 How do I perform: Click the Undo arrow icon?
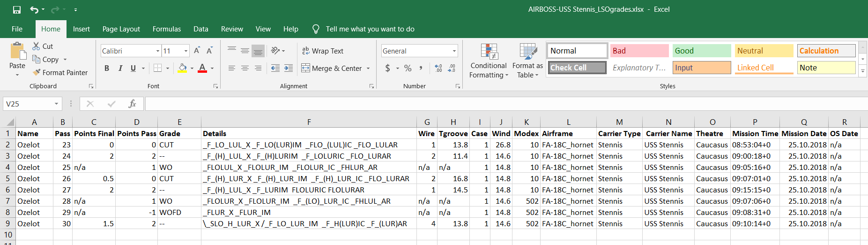tap(34, 9)
